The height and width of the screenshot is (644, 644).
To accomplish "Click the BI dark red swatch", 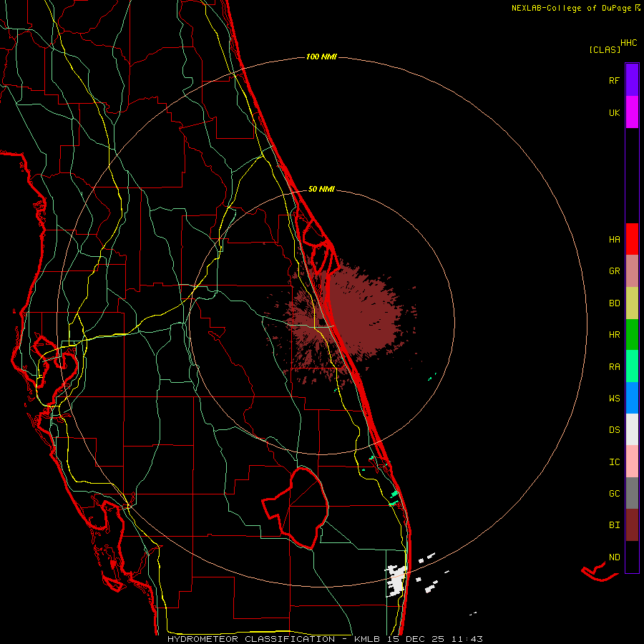I will (632, 525).
